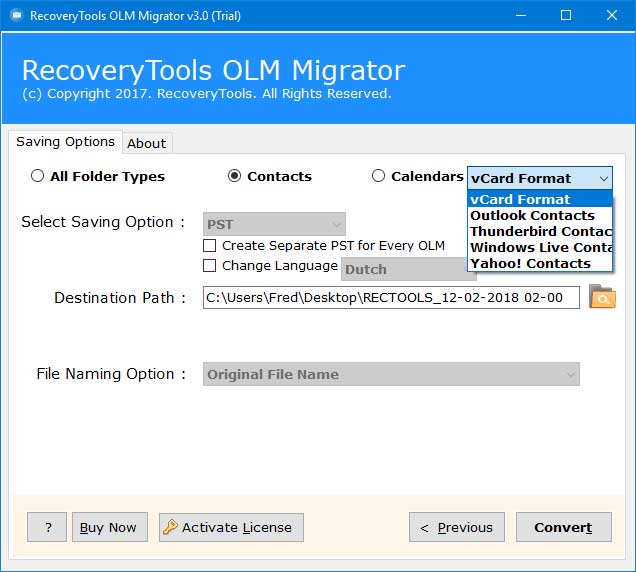The image size is (636, 572).
Task: Open the PST saving option dropdown
Action: (x=274, y=224)
